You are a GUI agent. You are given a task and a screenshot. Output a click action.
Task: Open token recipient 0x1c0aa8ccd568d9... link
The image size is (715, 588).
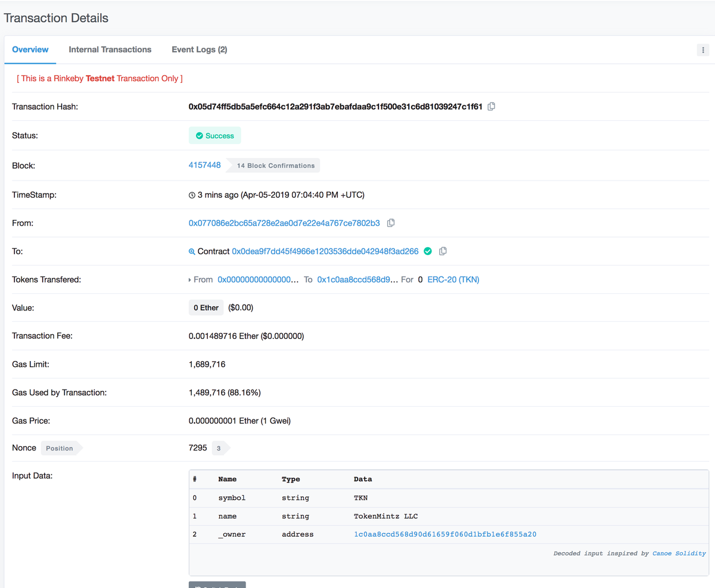click(x=357, y=279)
